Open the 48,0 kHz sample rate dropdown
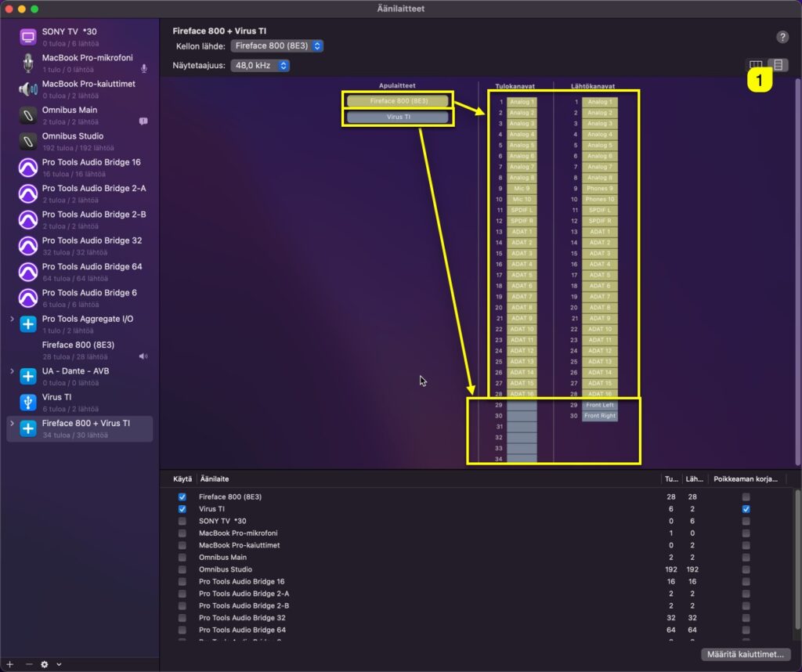 (260, 66)
